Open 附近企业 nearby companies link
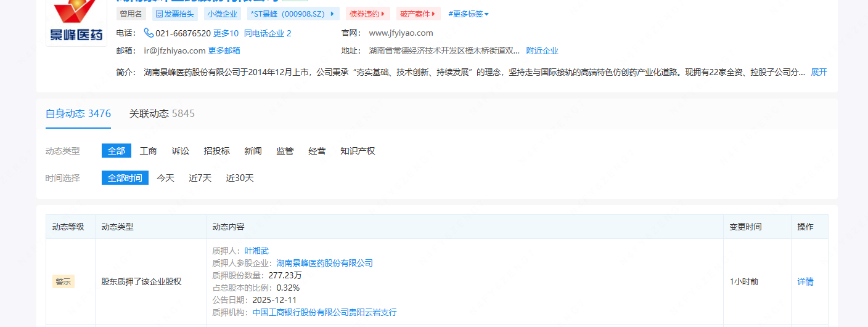This screenshot has width=868, height=327. coord(542,50)
